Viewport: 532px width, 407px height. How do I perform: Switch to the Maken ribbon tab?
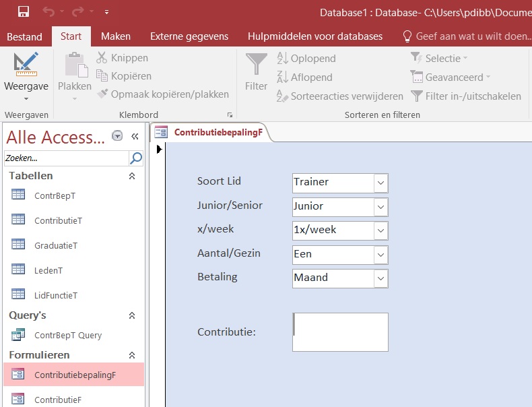(116, 36)
